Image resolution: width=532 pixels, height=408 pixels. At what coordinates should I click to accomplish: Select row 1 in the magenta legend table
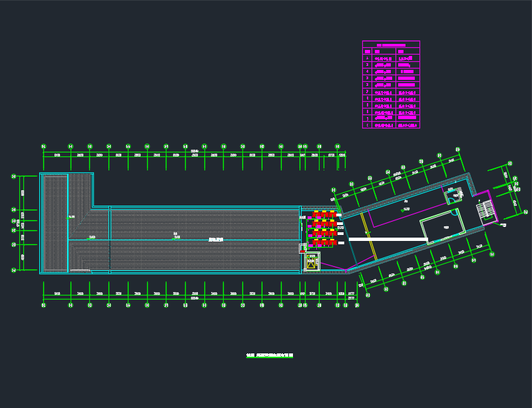click(x=391, y=59)
